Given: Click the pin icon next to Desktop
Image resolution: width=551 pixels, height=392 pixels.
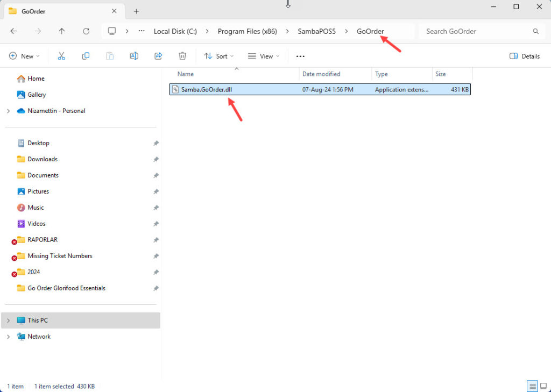Looking at the screenshot, I should [x=156, y=144].
